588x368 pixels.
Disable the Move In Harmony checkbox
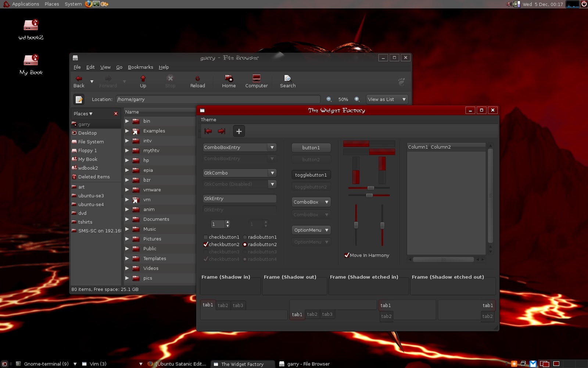pyautogui.click(x=347, y=255)
